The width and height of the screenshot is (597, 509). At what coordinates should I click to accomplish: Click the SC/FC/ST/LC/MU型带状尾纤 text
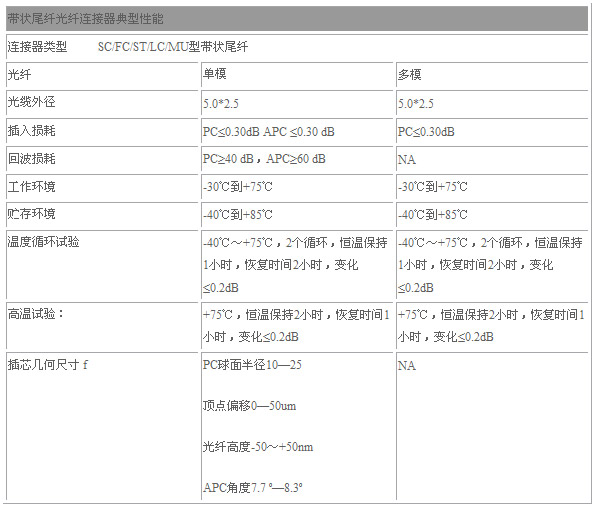click(173, 47)
